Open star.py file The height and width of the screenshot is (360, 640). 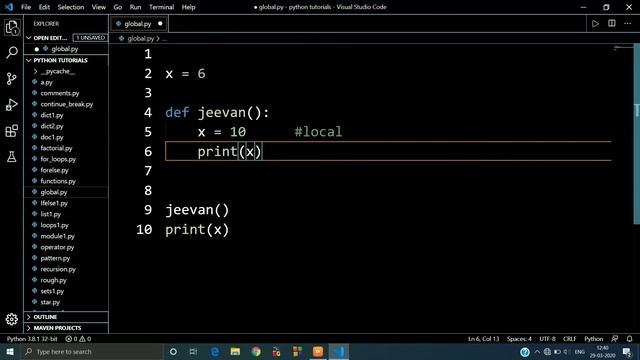coord(50,302)
